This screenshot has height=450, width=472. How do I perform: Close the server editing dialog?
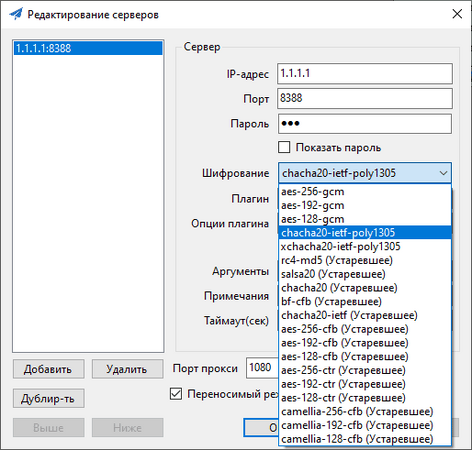pyautogui.click(x=457, y=14)
